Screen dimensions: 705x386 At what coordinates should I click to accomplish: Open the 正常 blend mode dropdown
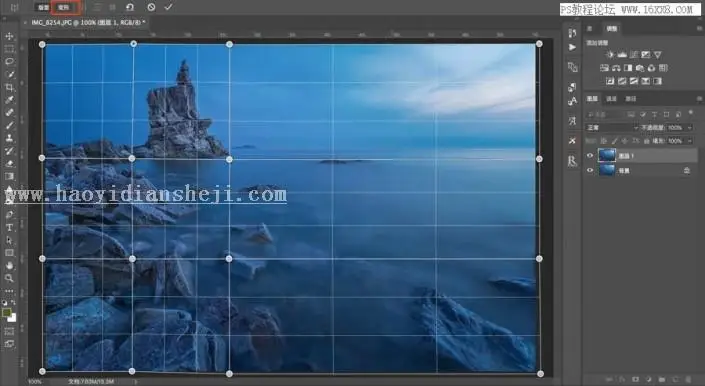612,128
